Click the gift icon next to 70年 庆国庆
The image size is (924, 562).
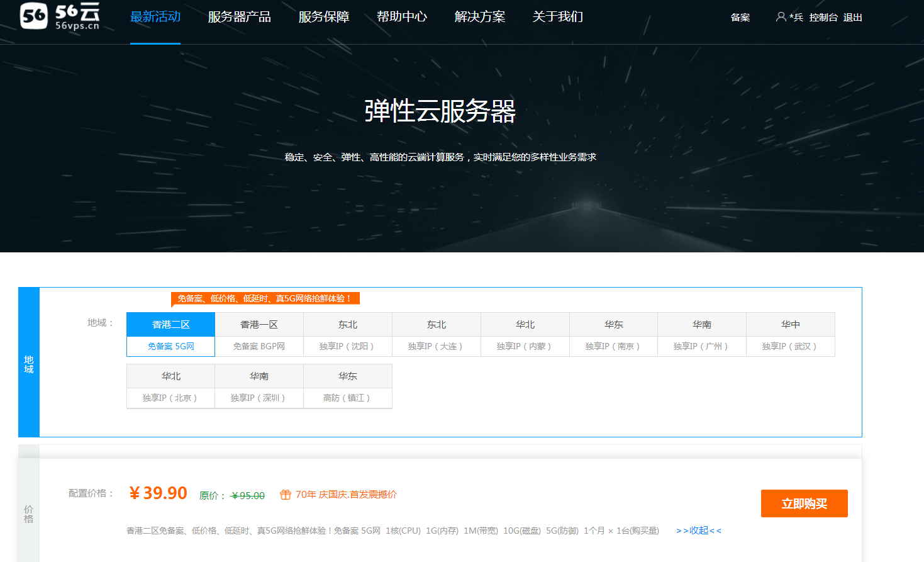tap(286, 495)
